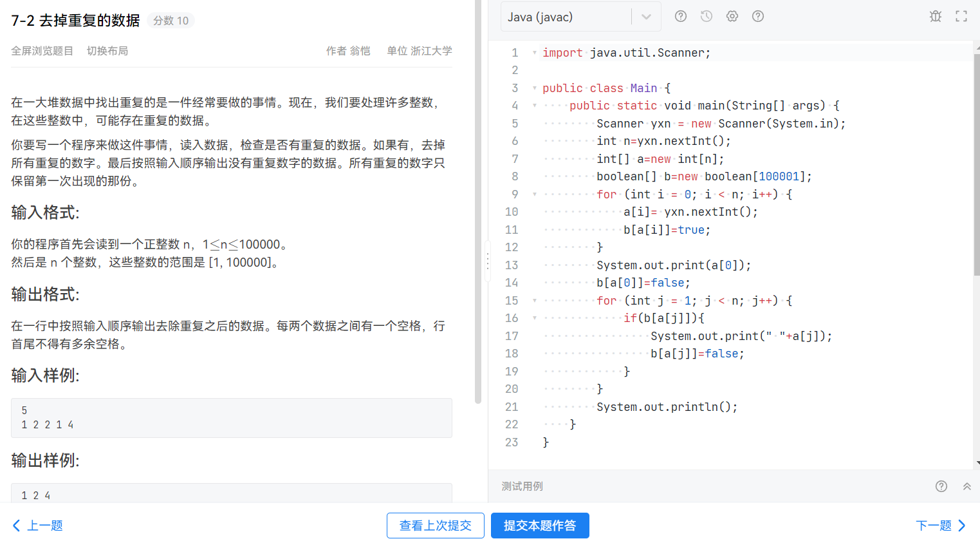Collapse the import block at line 1
The width and height of the screenshot is (980, 541).
coord(534,53)
